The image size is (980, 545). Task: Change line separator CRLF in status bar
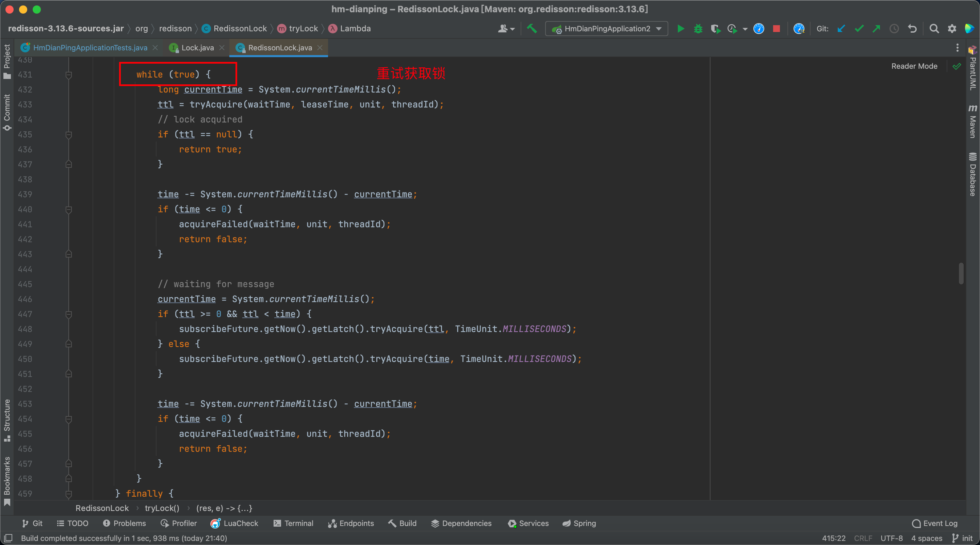pyautogui.click(x=863, y=538)
